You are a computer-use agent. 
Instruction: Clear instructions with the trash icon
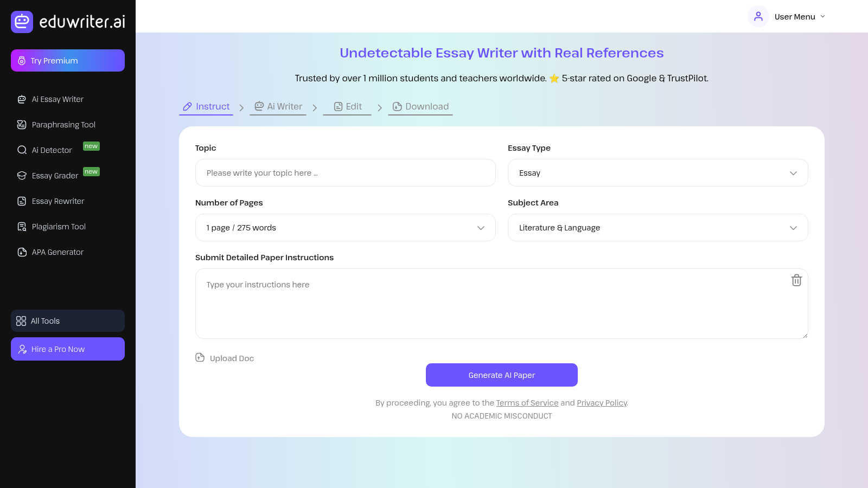click(796, 280)
